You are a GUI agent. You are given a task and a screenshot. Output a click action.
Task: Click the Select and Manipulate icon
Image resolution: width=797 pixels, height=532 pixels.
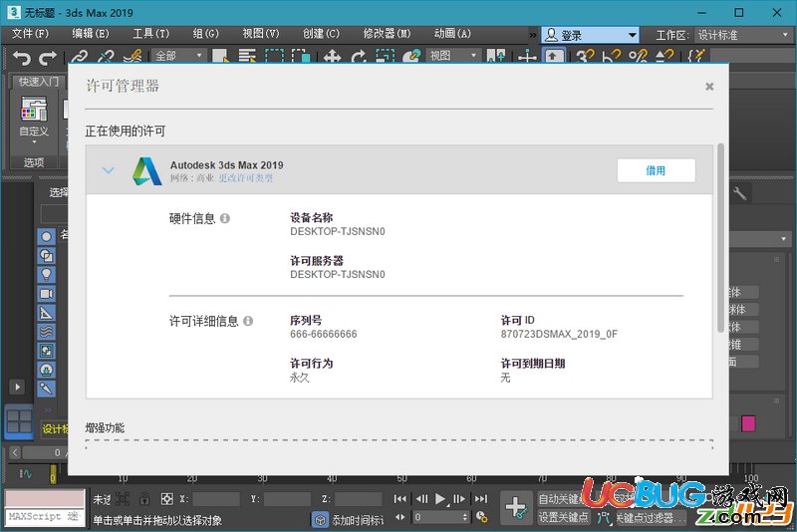[527, 57]
